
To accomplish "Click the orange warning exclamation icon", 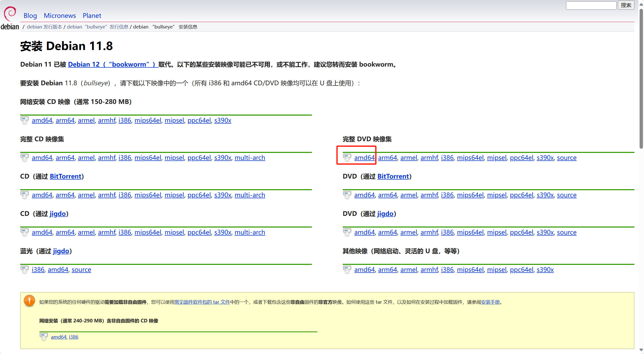I will [x=29, y=301].
